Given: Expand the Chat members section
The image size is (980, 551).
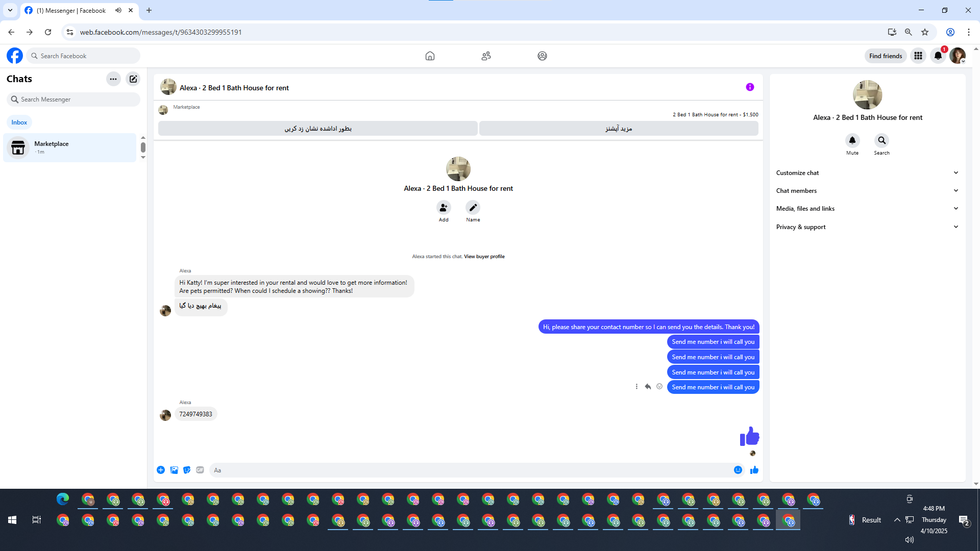Looking at the screenshot, I should (867, 191).
